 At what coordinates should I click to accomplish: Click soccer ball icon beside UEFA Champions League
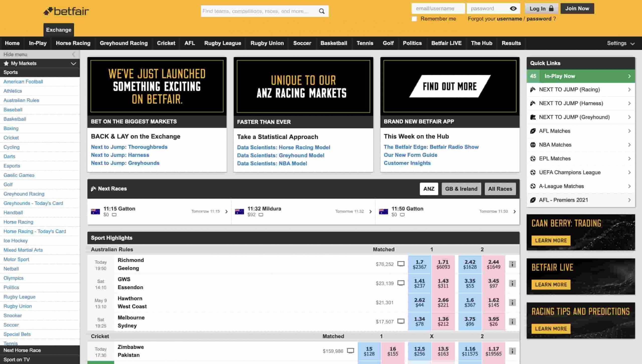tap(533, 172)
